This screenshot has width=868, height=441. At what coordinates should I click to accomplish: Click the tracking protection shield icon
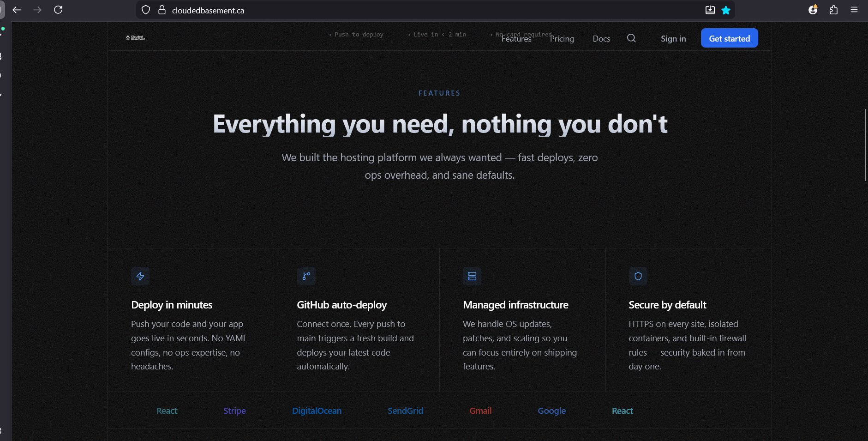pyautogui.click(x=146, y=10)
